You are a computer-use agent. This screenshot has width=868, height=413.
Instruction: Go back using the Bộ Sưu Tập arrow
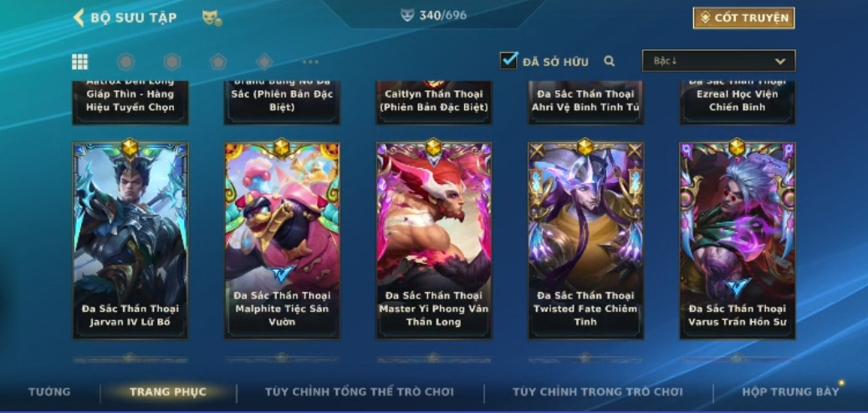point(79,18)
